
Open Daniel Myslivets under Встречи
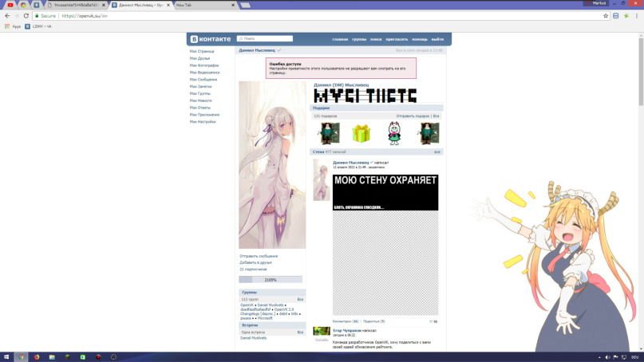coord(254,338)
